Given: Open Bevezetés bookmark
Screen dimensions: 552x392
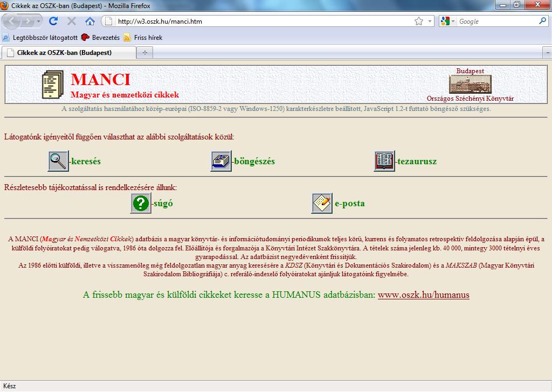Looking at the screenshot, I should (100, 38).
